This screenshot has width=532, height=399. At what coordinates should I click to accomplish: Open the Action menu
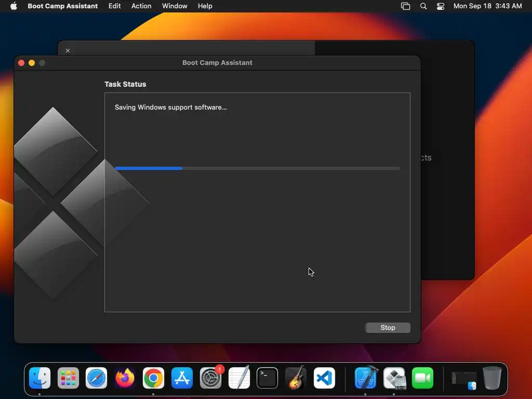click(x=141, y=6)
